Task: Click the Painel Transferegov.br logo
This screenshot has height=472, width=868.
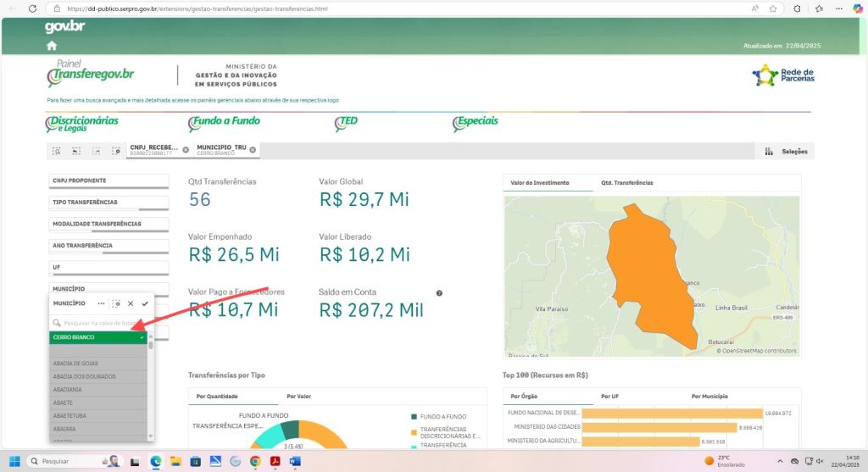Action: [90, 73]
